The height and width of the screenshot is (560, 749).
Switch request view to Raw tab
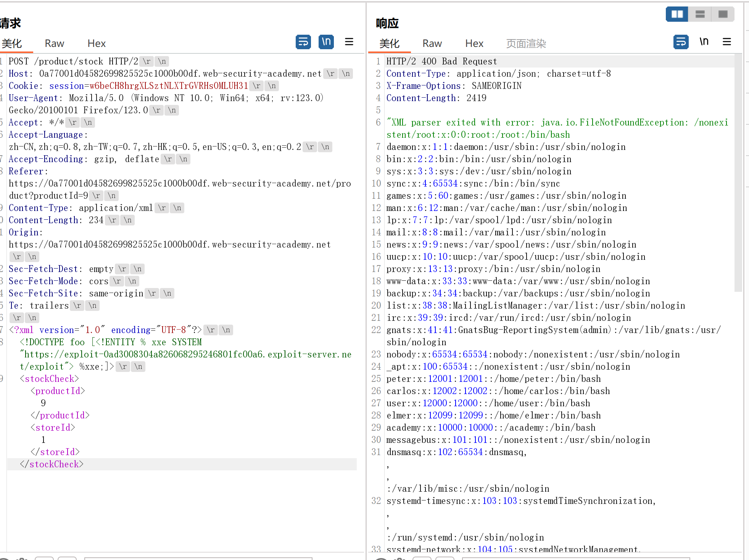(x=55, y=43)
